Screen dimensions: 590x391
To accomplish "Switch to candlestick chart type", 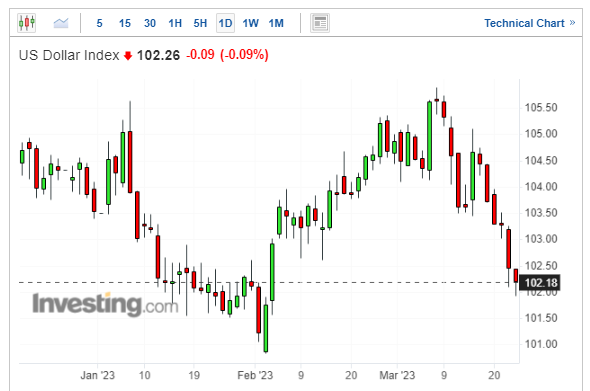I will (x=27, y=23).
